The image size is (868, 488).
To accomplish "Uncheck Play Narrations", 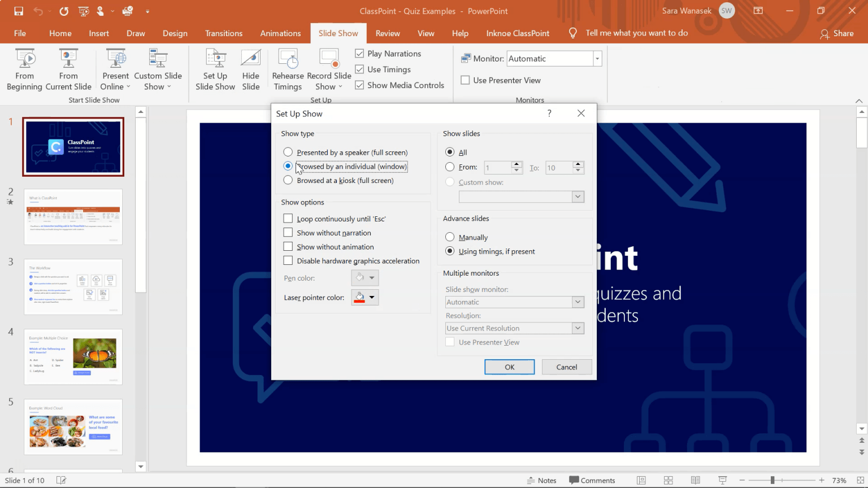I will click(x=359, y=53).
